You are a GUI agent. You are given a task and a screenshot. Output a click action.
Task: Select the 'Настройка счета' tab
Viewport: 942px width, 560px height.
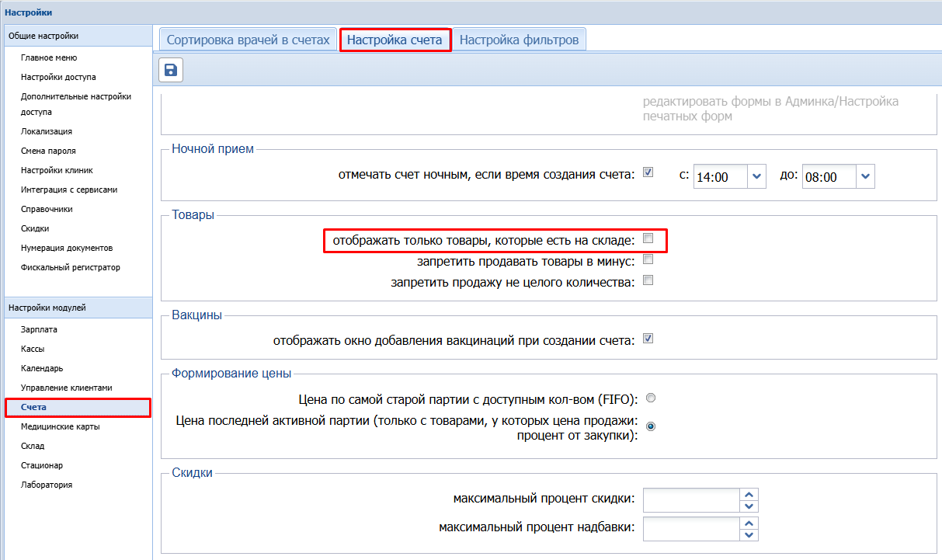395,40
